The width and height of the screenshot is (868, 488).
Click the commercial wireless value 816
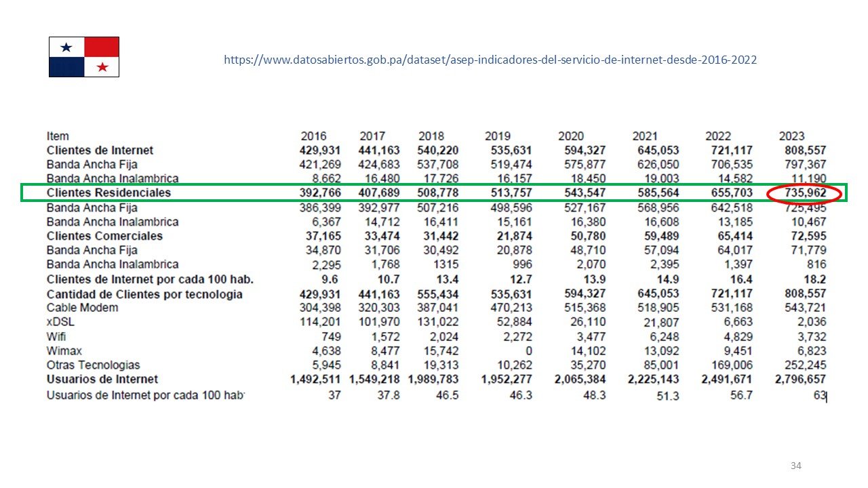click(816, 264)
